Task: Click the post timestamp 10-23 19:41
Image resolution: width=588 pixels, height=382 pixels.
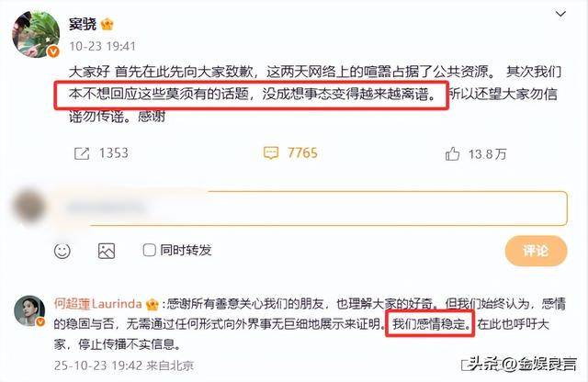Action: tap(102, 46)
